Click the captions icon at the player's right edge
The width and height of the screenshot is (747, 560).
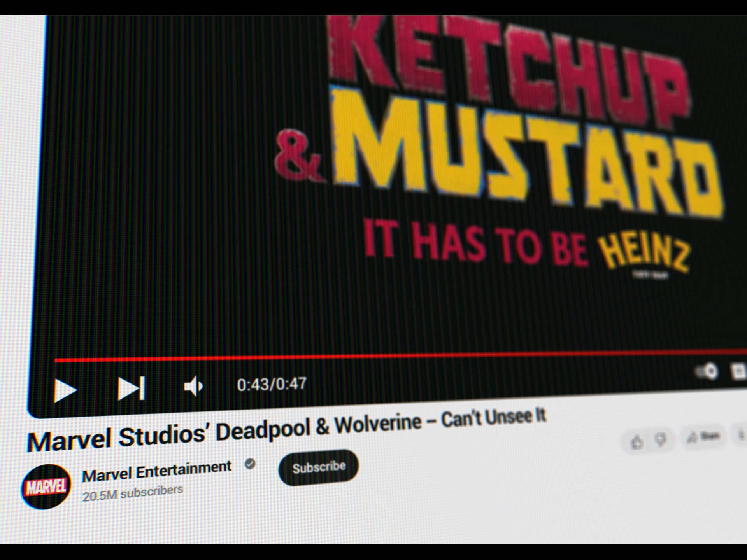click(x=739, y=371)
